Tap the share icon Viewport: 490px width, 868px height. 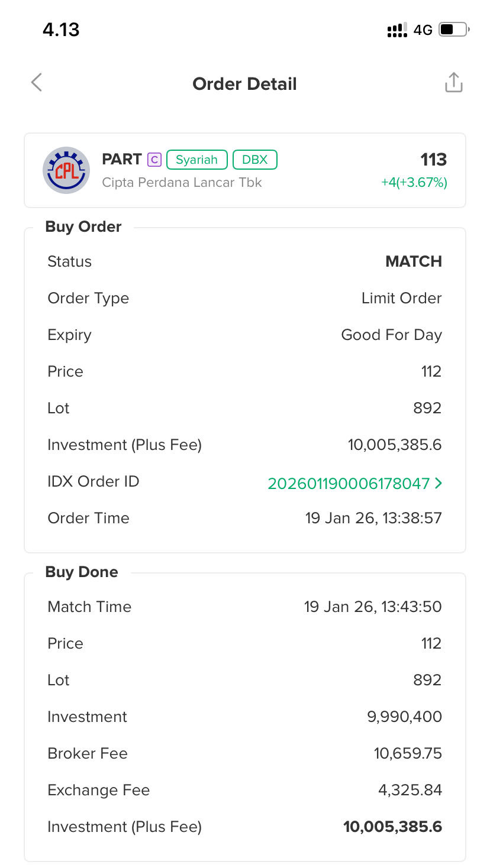pos(453,83)
